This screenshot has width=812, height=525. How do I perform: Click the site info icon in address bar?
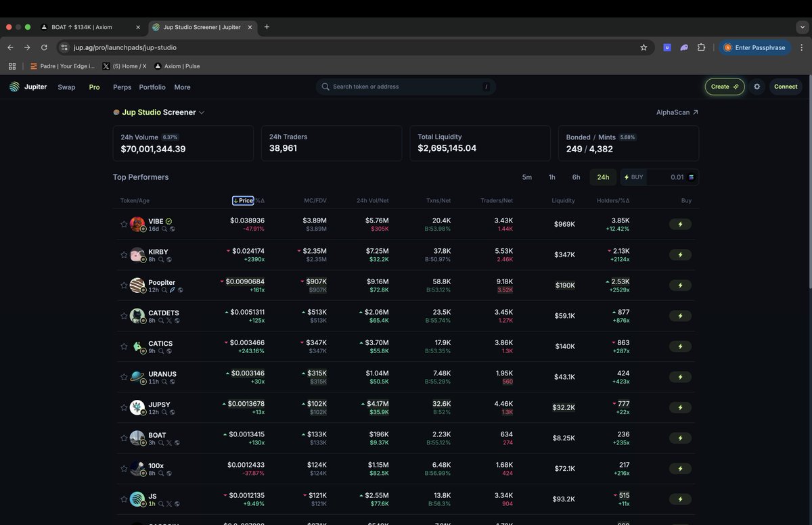[64, 47]
